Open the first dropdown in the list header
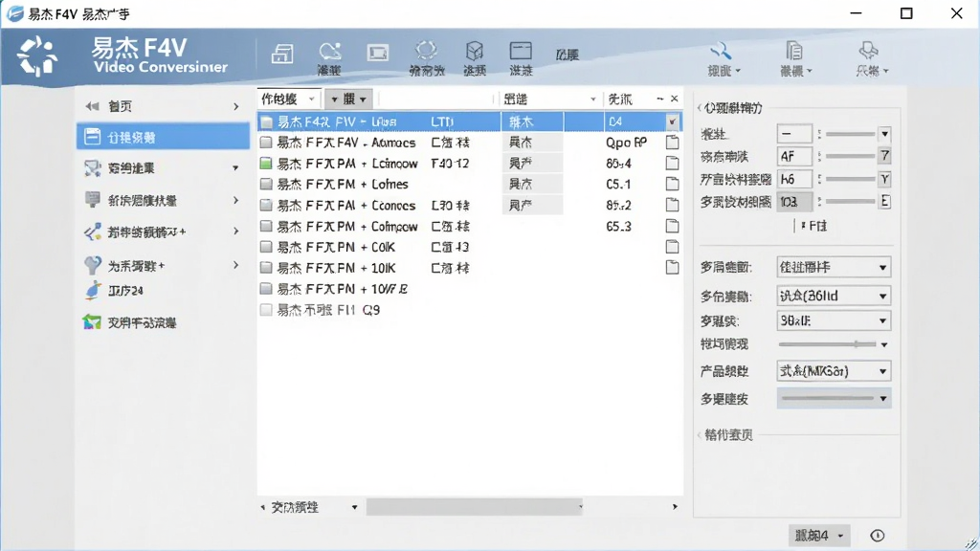The width and height of the screenshot is (980, 551). 289,99
